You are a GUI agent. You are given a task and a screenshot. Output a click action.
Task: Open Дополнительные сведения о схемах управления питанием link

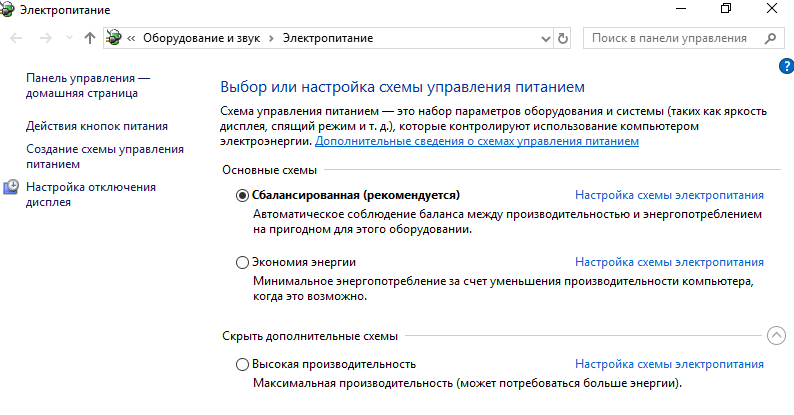click(477, 141)
